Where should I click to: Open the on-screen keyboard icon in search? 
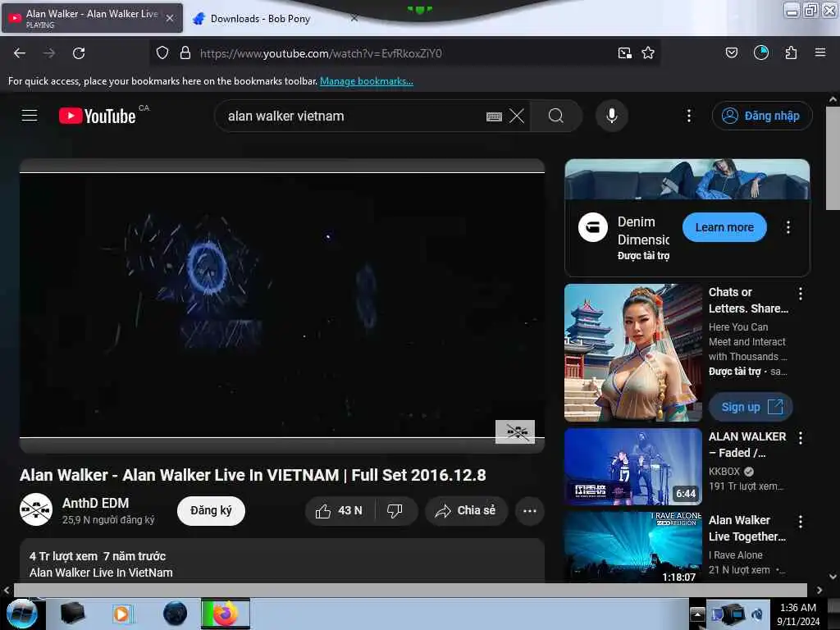click(494, 116)
